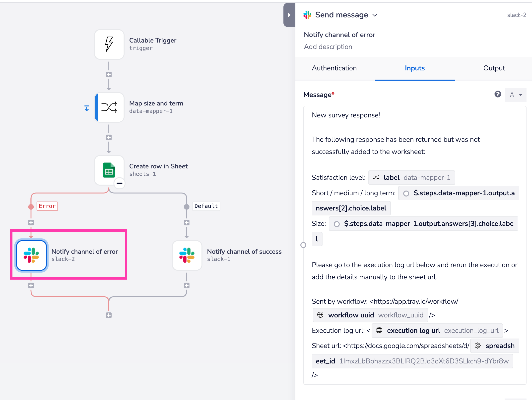Add a step below the Callable Trigger
This screenshot has height=400, width=532.
coord(109,75)
